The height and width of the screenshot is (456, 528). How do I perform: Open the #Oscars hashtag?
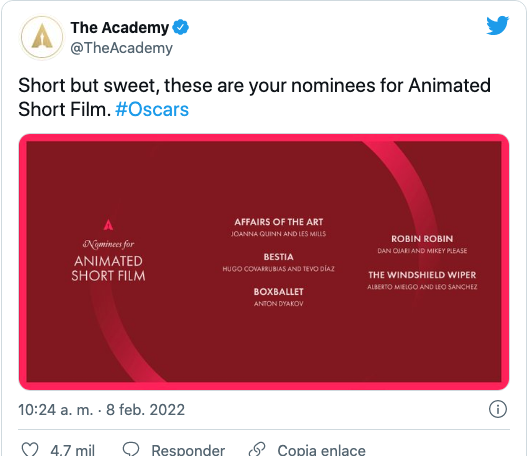[152, 109]
